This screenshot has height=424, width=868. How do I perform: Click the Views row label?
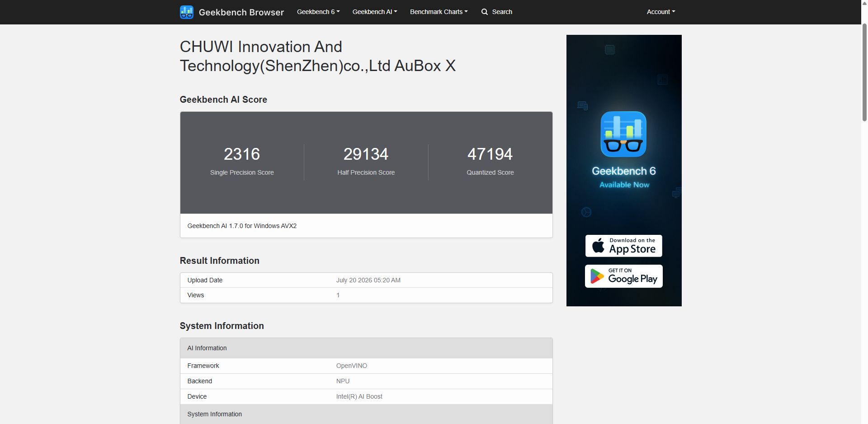pyautogui.click(x=196, y=295)
